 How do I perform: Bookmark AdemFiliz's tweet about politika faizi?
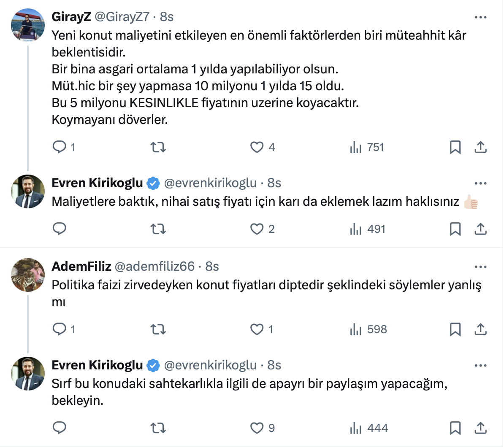(x=455, y=329)
